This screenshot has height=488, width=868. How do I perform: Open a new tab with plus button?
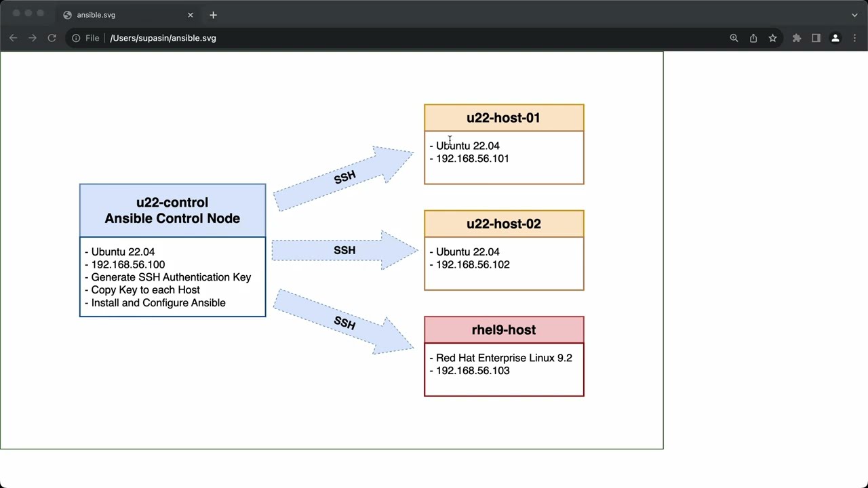pos(214,15)
